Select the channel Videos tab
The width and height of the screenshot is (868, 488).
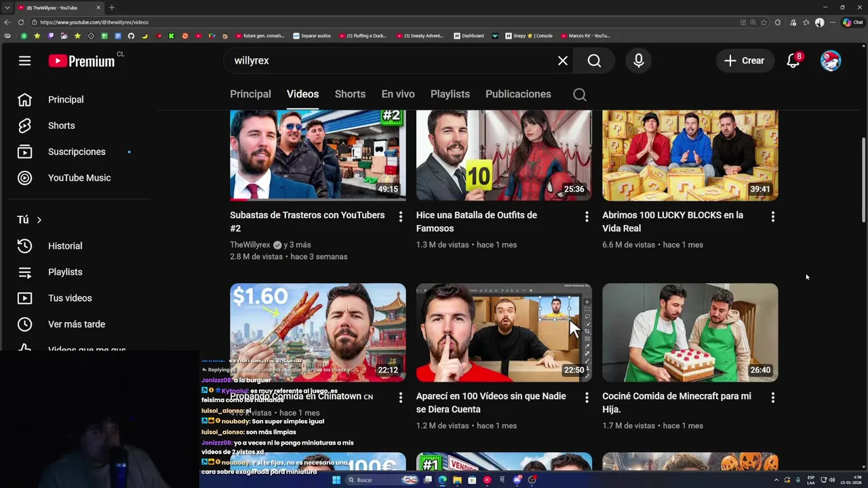pos(302,94)
